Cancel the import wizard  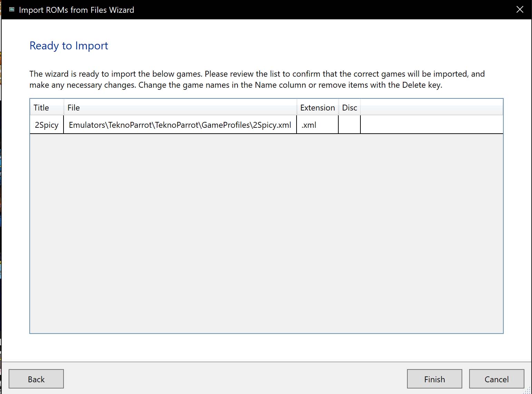pyautogui.click(x=496, y=379)
